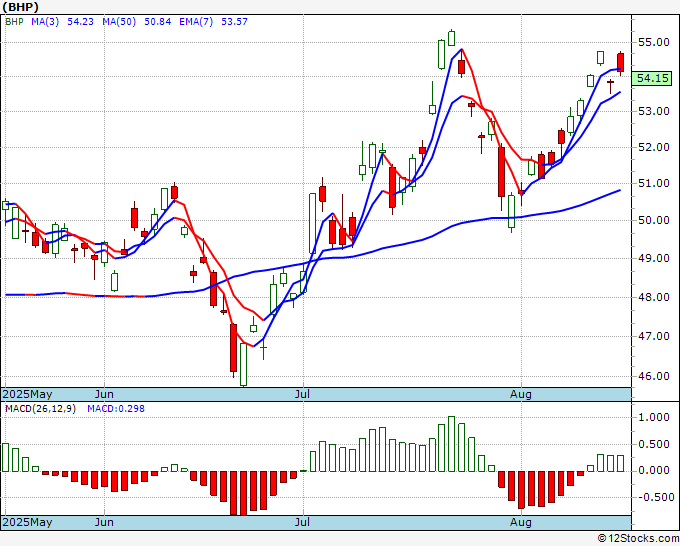The height and width of the screenshot is (546, 680).
Task: Click the 1.000 MACD axis label
Action: [654, 417]
